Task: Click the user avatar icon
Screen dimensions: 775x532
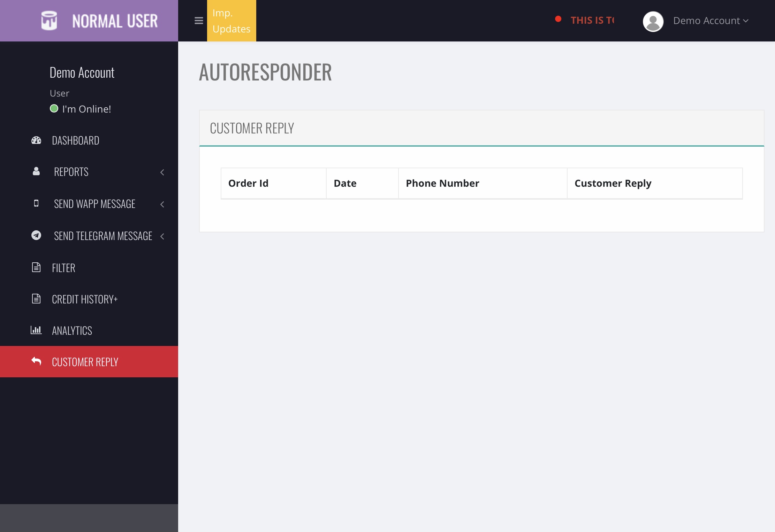Action: (x=653, y=21)
